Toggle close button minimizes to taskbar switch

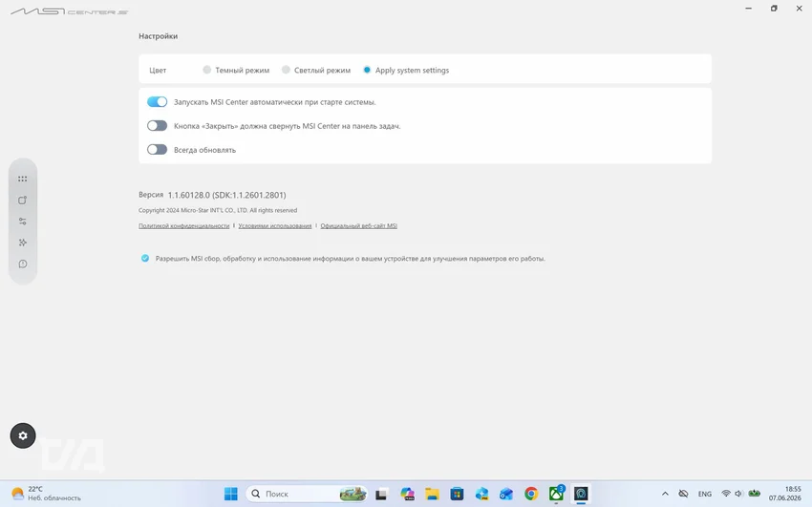[x=157, y=126]
